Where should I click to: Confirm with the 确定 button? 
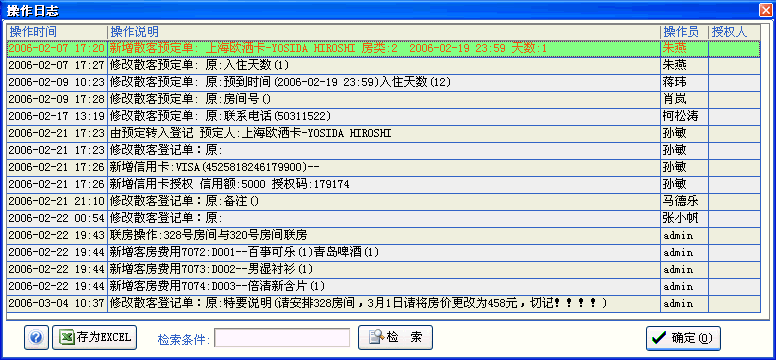tap(683, 338)
